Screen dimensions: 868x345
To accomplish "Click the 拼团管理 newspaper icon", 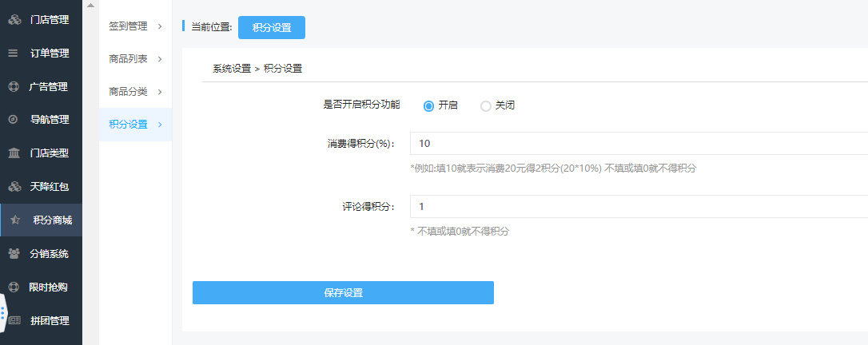I will click(x=14, y=321).
